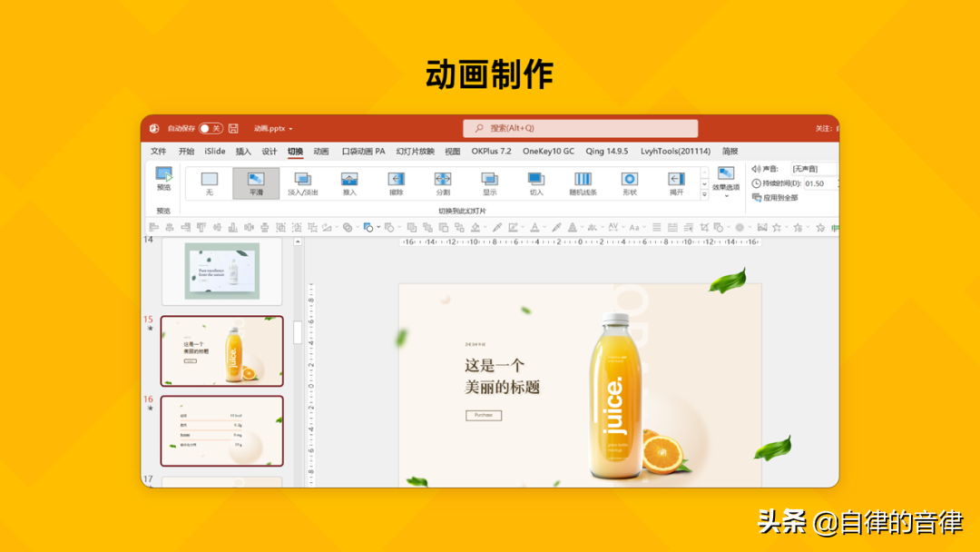Image resolution: width=980 pixels, height=552 pixels.
Task: Select the 随机线条 random bars transition
Action: tap(583, 183)
